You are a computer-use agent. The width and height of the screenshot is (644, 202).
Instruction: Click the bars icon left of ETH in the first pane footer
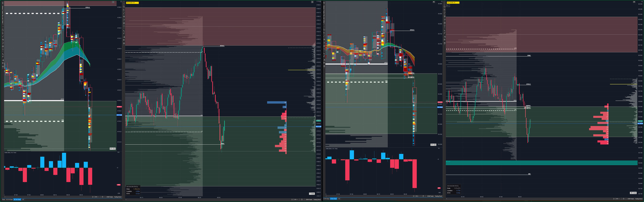93,197
